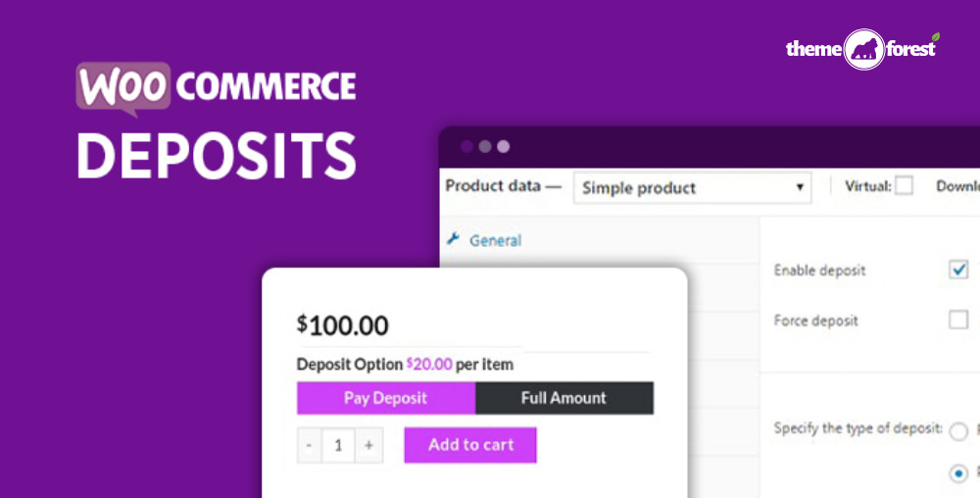Open the Simple product type dropdown
980x498 pixels.
(x=692, y=188)
